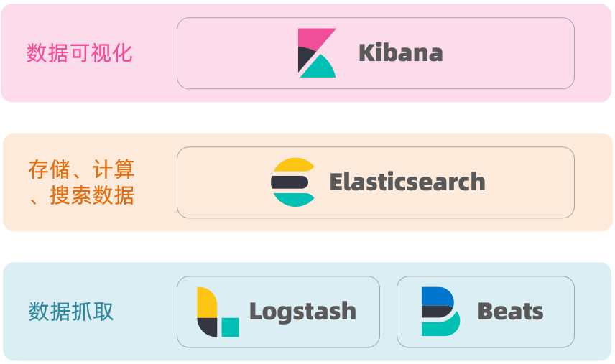Click the Logstash logo icon
Image resolution: width=615 pixels, height=364 pixels.
[218, 312]
